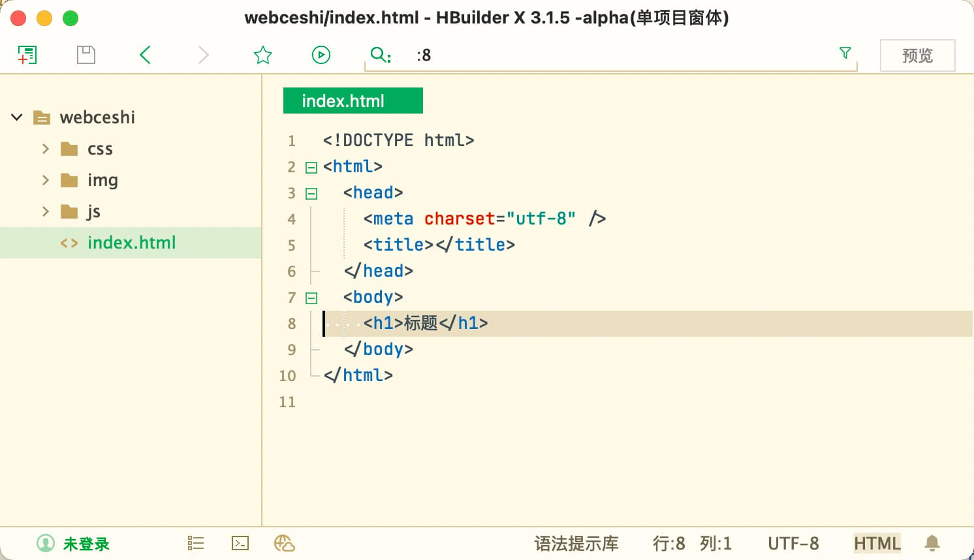Select the js folder in project tree
The width and height of the screenshot is (974, 560).
point(93,211)
